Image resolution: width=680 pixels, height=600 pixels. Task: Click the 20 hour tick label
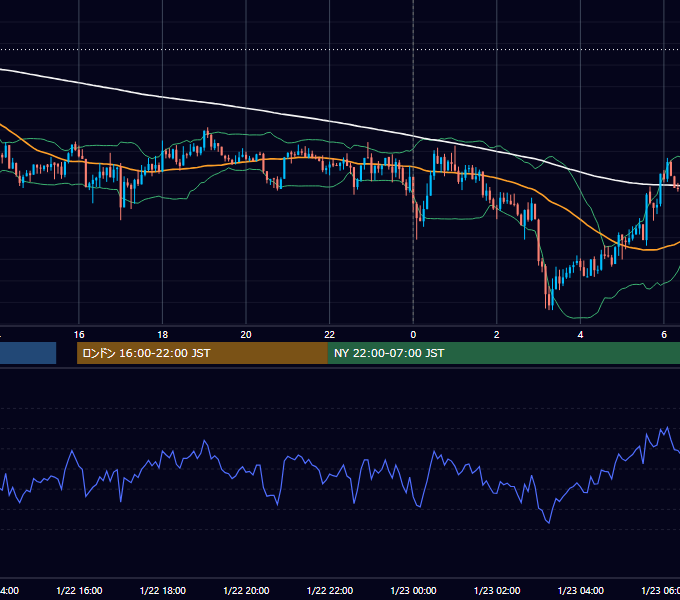[246, 335]
